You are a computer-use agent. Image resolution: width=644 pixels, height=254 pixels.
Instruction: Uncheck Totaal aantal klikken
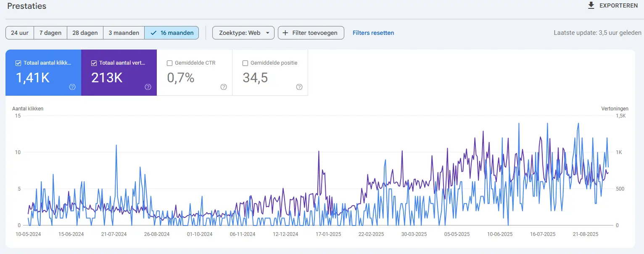click(x=17, y=63)
